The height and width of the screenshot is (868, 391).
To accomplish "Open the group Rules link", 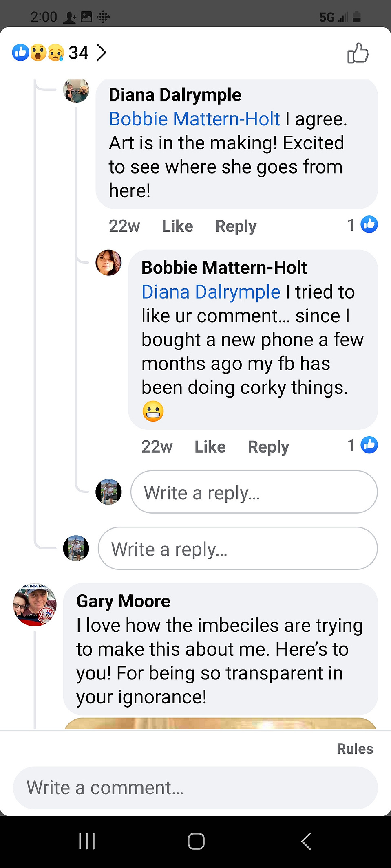I will (355, 749).
